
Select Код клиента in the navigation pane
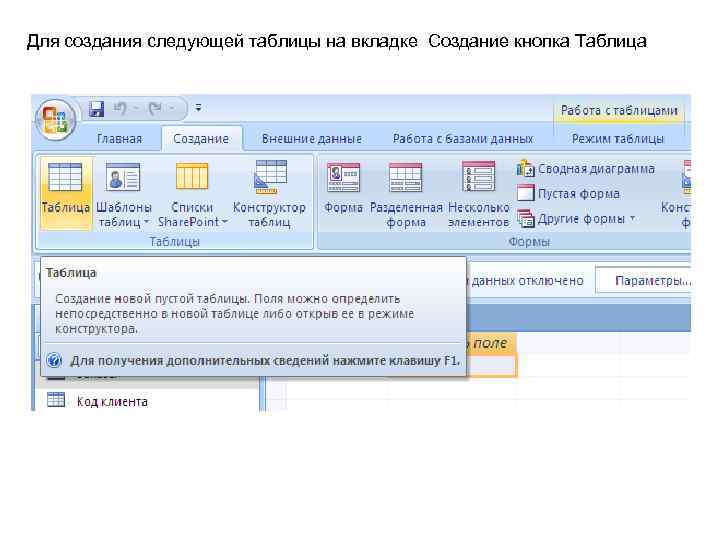tap(97, 401)
